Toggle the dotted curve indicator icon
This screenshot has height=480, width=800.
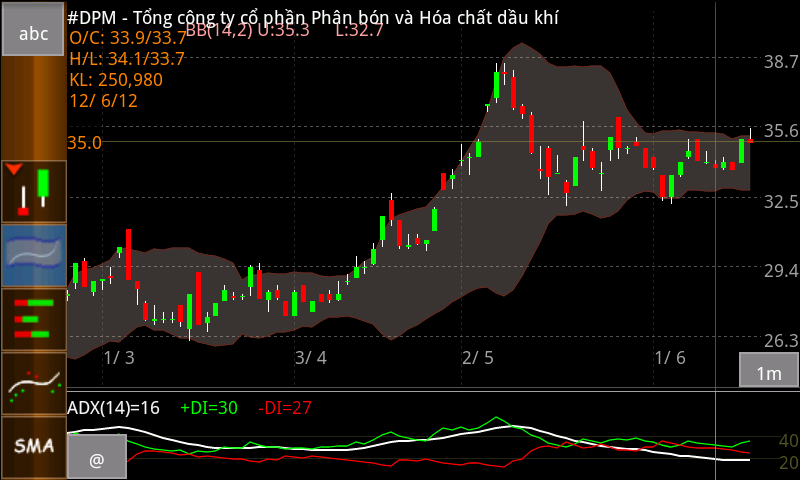pos(33,383)
